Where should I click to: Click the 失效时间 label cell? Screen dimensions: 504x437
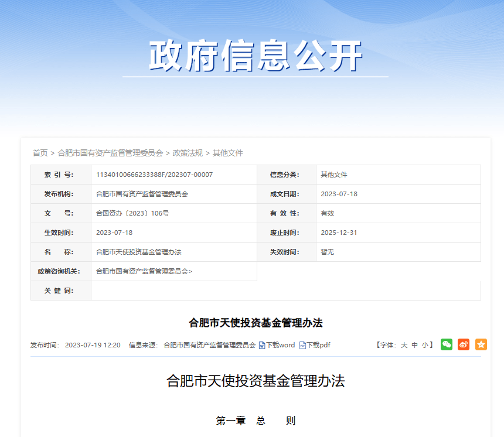click(x=287, y=252)
